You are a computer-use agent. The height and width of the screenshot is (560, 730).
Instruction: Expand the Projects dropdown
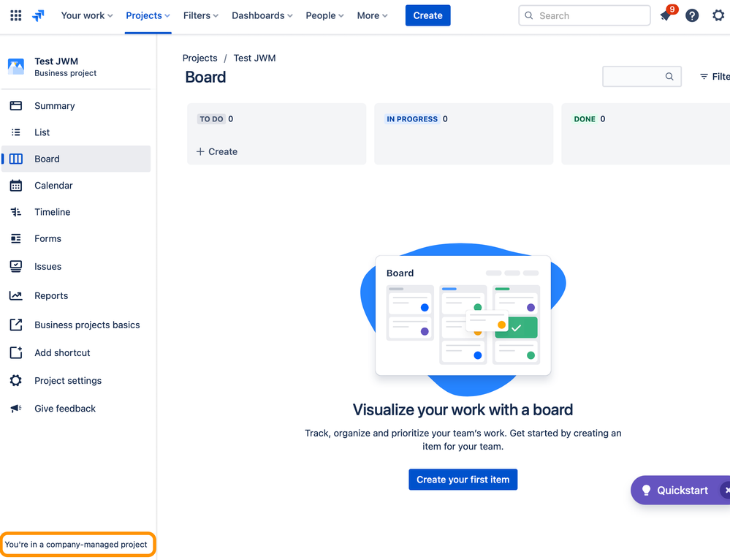(x=148, y=15)
